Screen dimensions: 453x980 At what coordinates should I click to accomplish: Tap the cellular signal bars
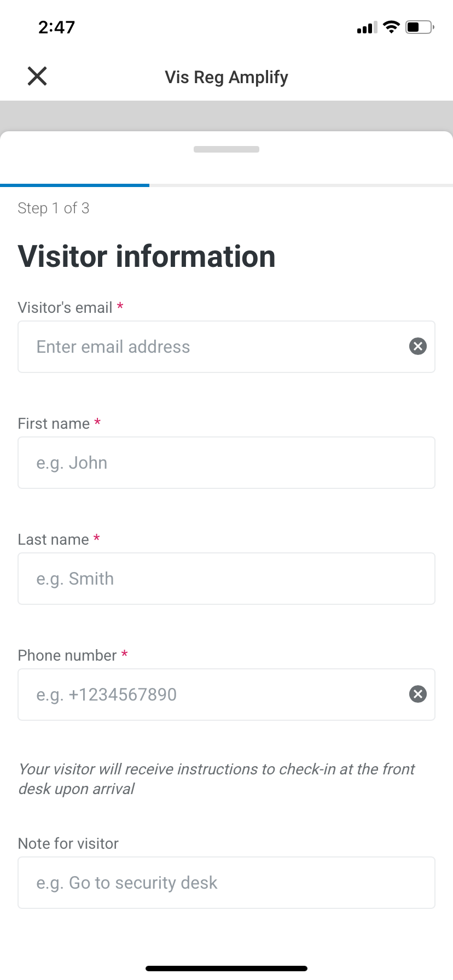point(367,27)
